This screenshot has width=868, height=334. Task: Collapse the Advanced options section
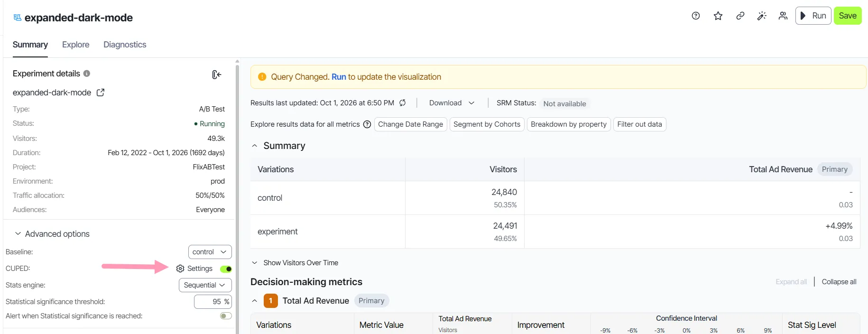[x=18, y=234]
